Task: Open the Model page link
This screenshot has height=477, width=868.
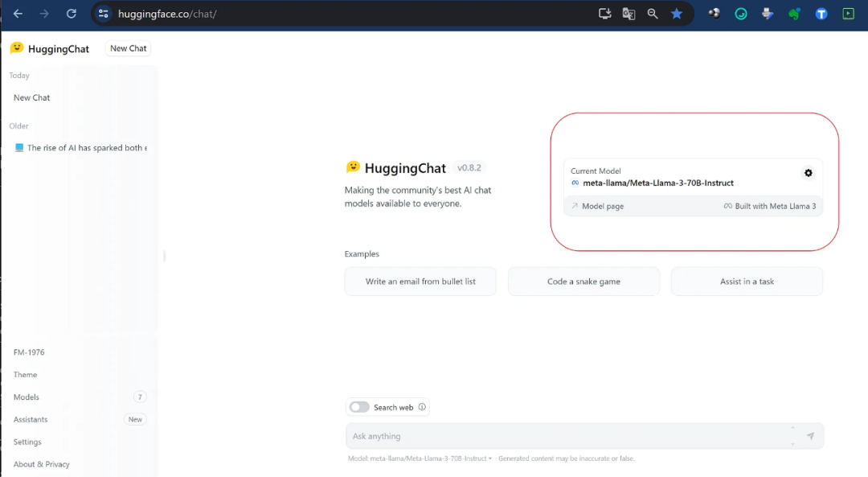Action: tap(598, 206)
